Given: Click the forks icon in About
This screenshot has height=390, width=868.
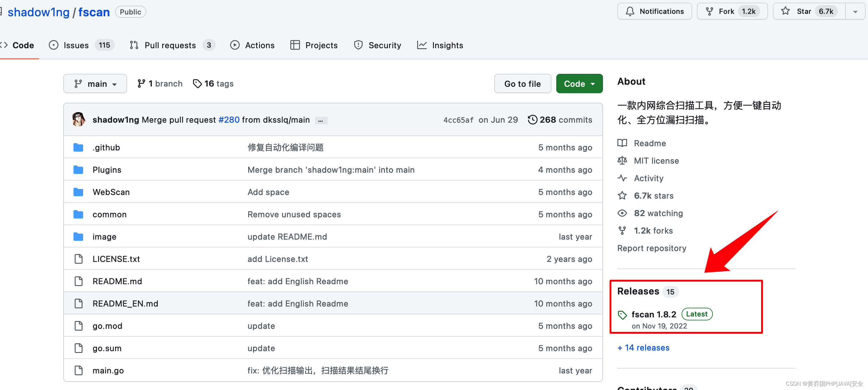Looking at the screenshot, I should [x=622, y=231].
